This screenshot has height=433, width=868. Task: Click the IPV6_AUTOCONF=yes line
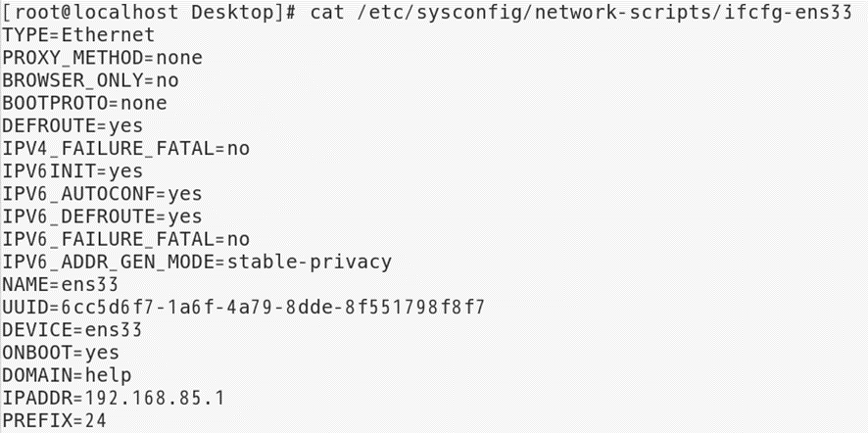tap(103, 194)
